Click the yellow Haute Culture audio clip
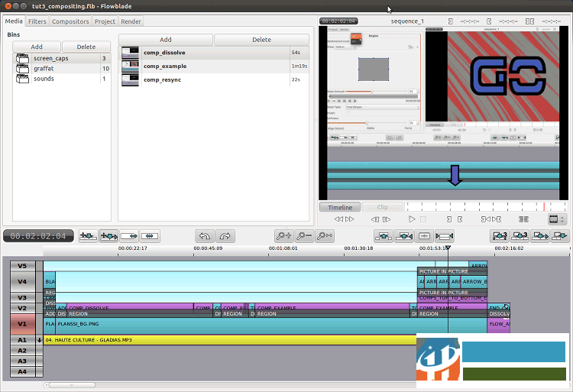 point(229,339)
